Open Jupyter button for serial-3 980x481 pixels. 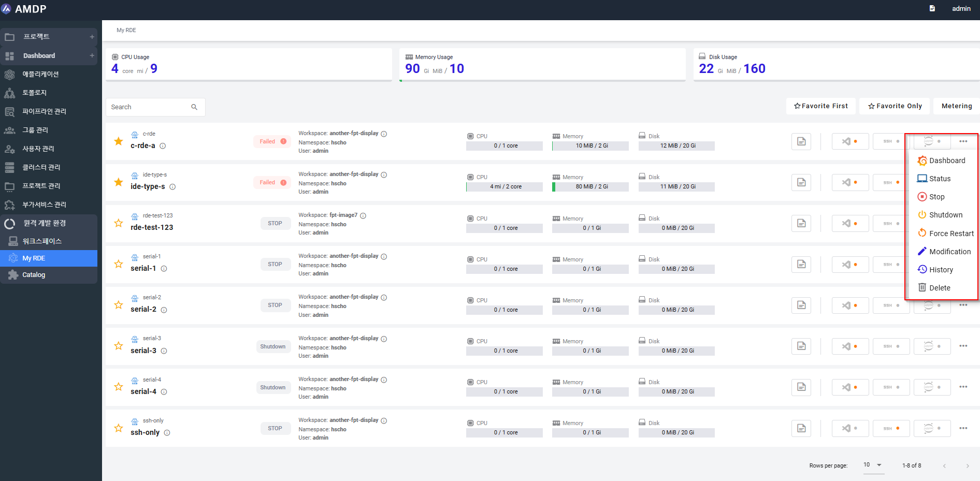[932, 346]
